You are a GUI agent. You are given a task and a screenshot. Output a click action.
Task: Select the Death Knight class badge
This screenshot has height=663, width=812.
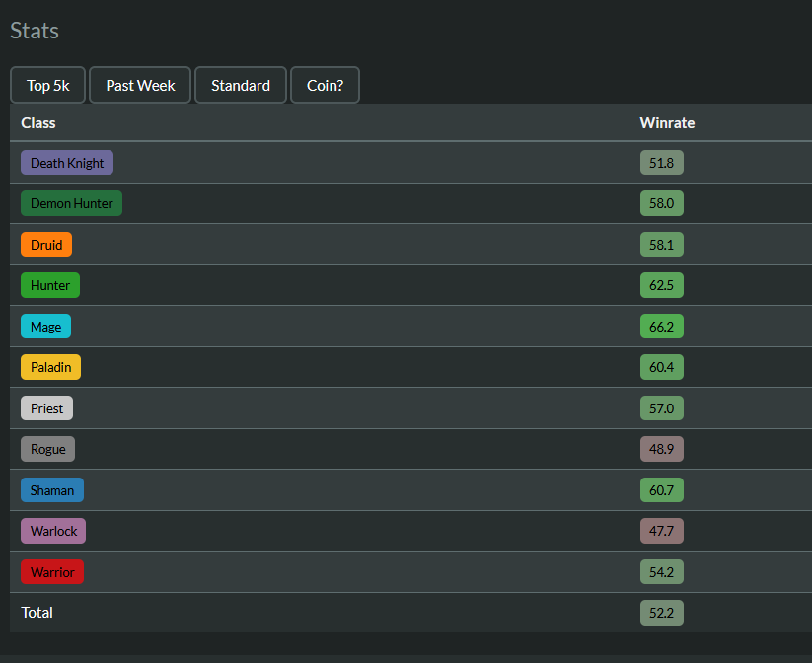[x=67, y=163]
